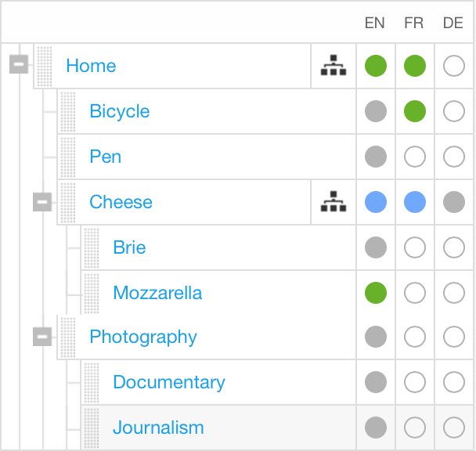476x451 pixels.
Task: Click the drag handle beside Brie
Action: pos(92,248)
